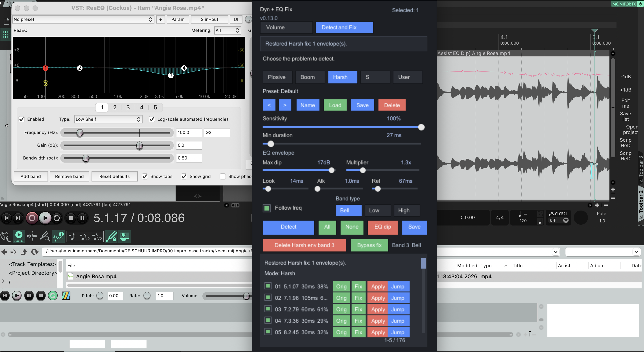644x352 pixels.
Task: Toggle checkbox for detection 01 5.1.07
Action: coord(268,286)
